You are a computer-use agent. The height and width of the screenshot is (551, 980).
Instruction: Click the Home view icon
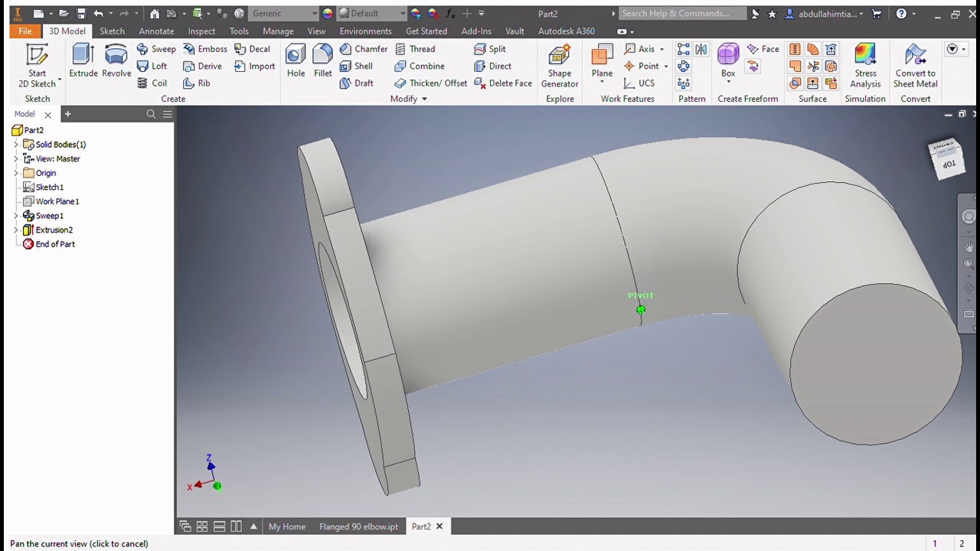click(155, 13)
